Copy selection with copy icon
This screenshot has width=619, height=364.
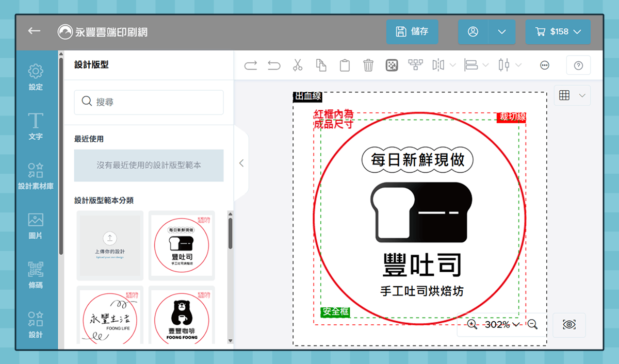coord(321,65)
